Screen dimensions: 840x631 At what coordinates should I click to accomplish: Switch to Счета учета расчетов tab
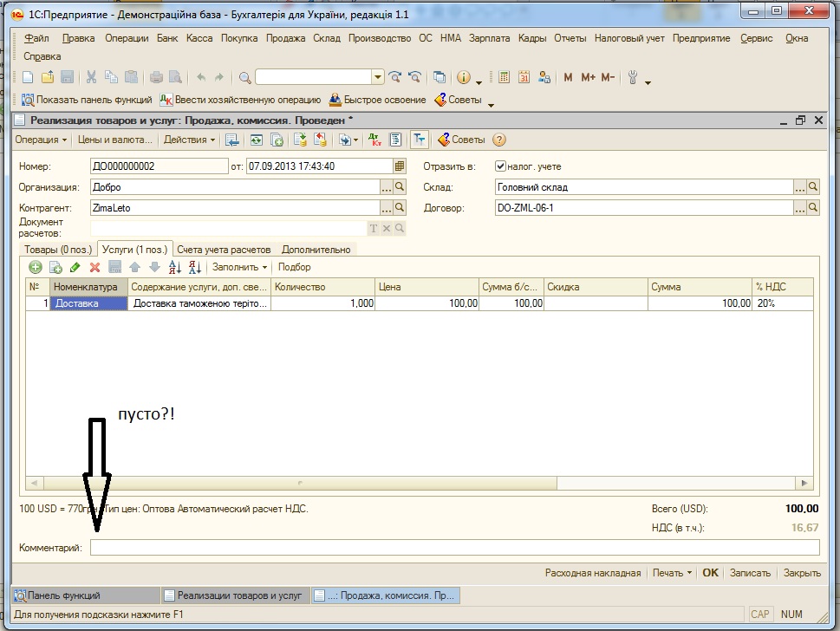point(224,250)
